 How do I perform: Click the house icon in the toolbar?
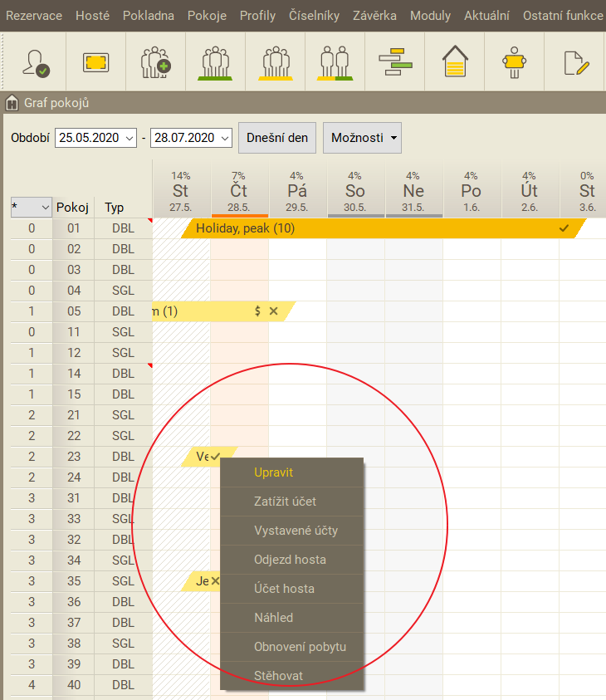pyautogui.click(x=455, y=62)
